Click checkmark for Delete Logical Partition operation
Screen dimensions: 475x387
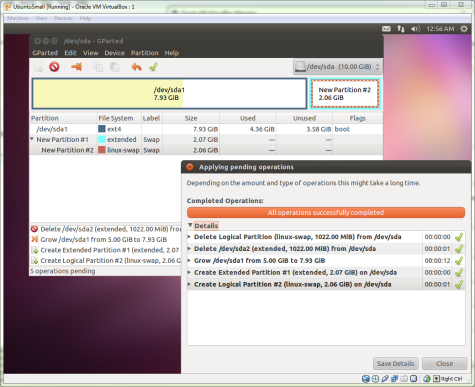[459, 237]
